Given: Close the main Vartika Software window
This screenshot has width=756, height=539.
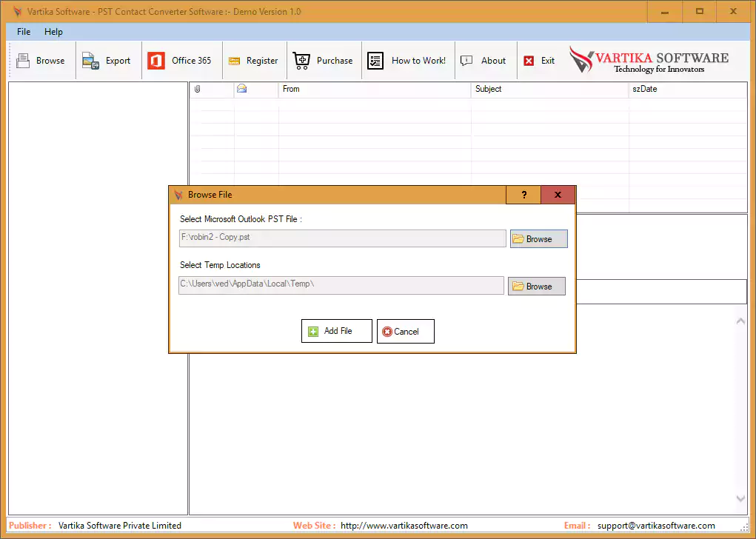Looking at the screenshot, I should (733, 12).
